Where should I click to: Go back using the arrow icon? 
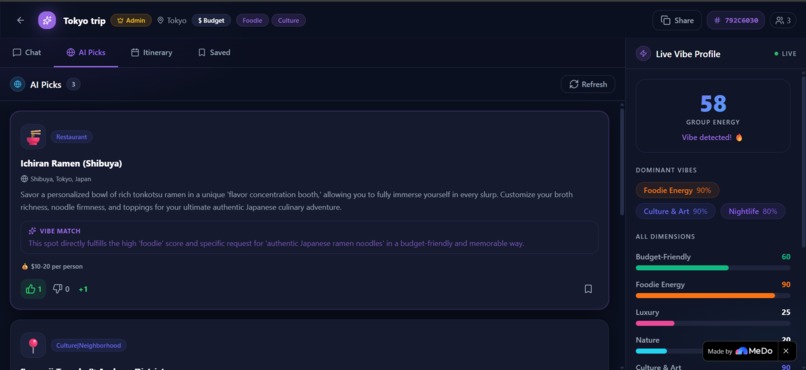(21, 20)
